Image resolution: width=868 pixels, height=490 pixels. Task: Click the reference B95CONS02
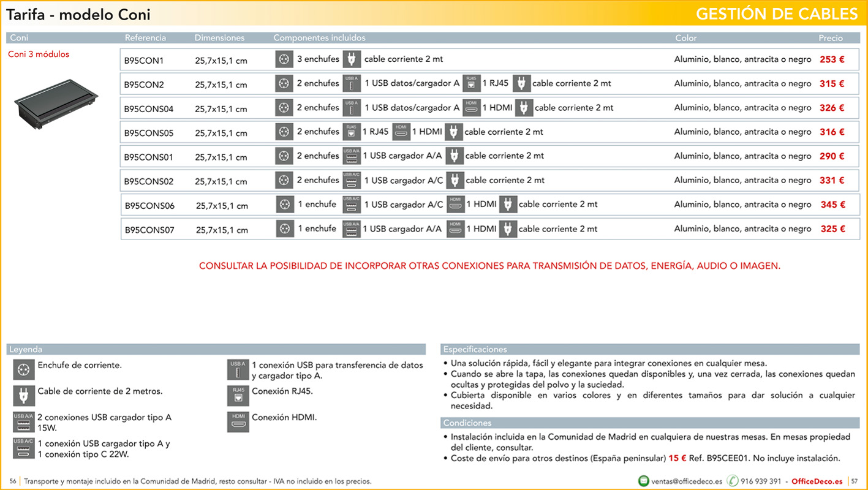tap(149, 182)
